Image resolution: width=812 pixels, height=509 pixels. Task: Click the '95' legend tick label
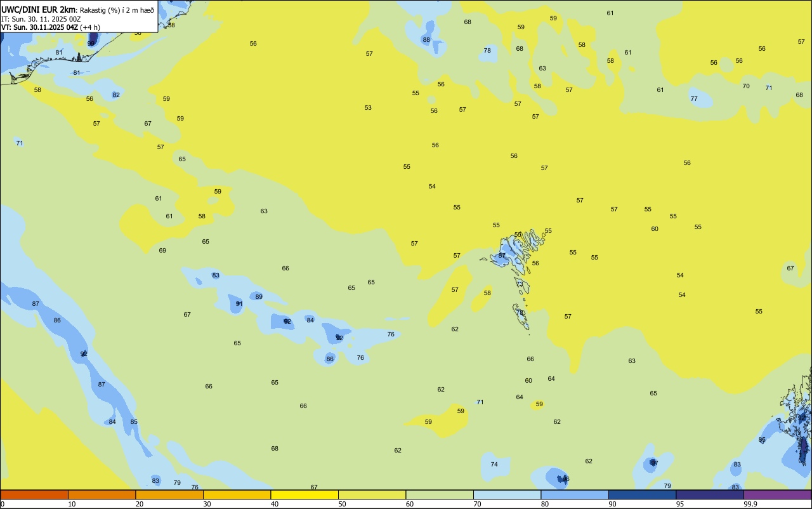679,504
